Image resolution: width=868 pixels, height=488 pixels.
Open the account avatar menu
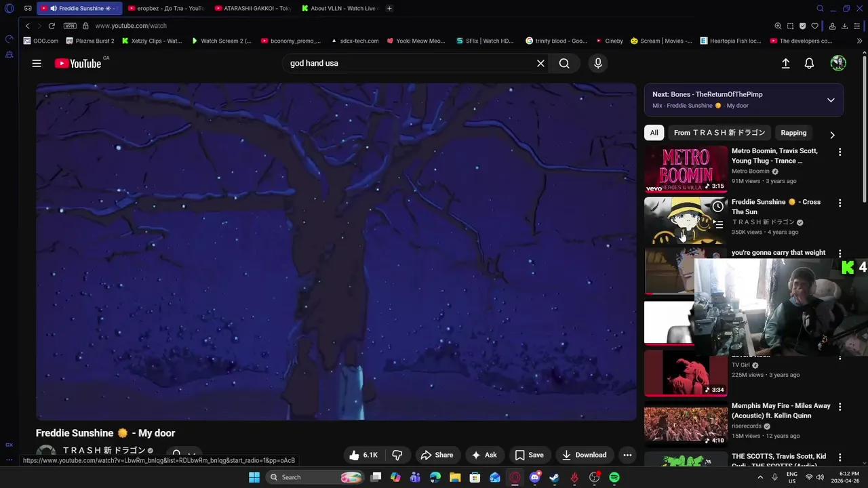pyautogui.click(x=838, y=63)
